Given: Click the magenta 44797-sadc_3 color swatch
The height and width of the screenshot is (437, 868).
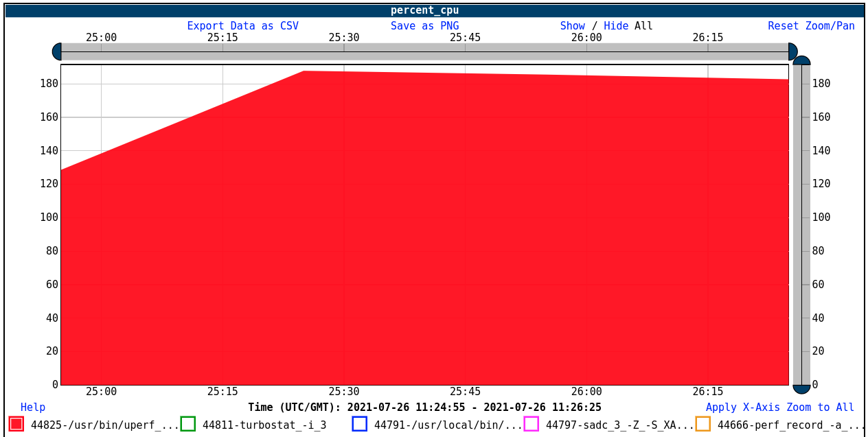Looking at the screenshot, I should coord(532,425).
